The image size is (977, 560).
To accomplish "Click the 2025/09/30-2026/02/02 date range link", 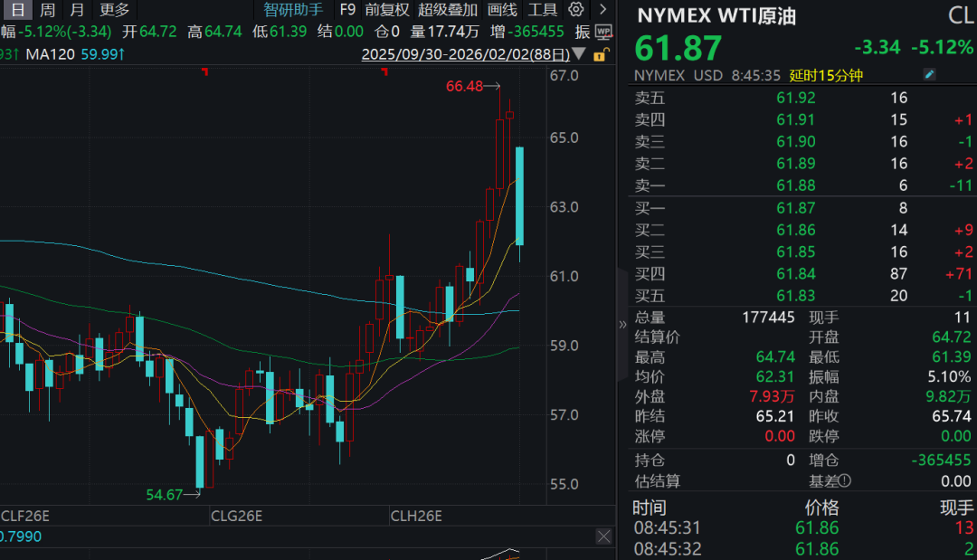I will coord(465,54).
